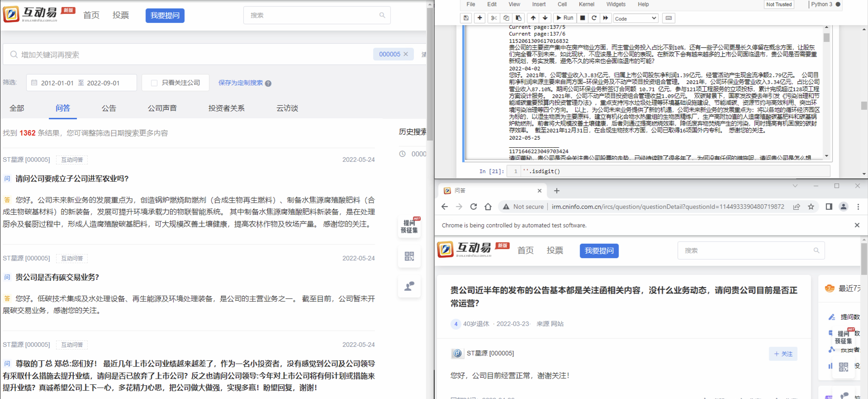Open the Code cell type dropdown
868x399 pixels.
[635, 19]
